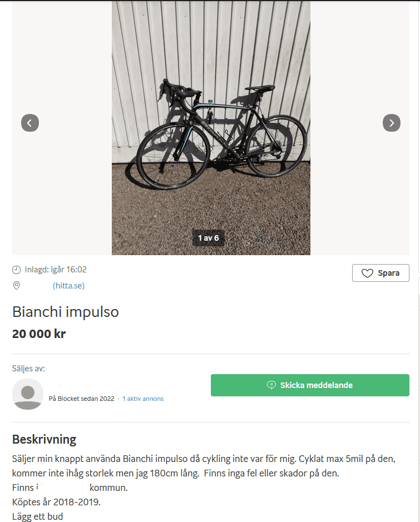Click the 'Lägg ett bud' description line
420x522 pixels.
37,516
